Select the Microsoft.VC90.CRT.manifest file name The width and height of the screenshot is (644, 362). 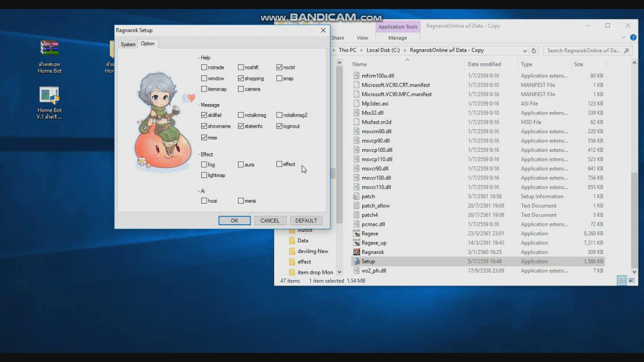[x=396, y=85]
